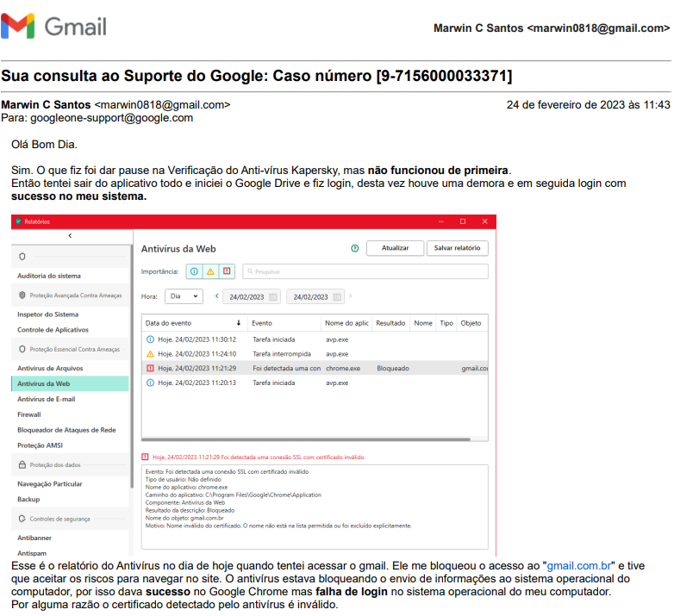Click the Evento column header
The image size is (674, 616).
tap(284, 323)
